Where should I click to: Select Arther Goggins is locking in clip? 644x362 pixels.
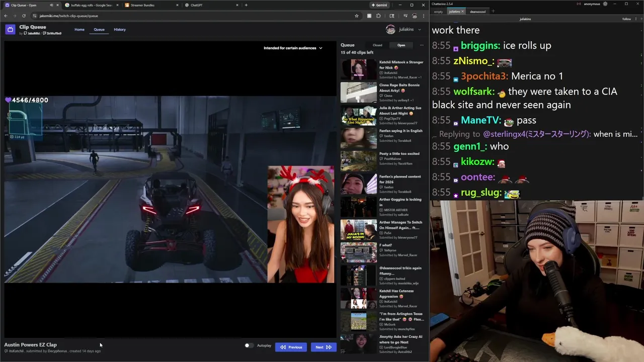click(x=382, y=207)
